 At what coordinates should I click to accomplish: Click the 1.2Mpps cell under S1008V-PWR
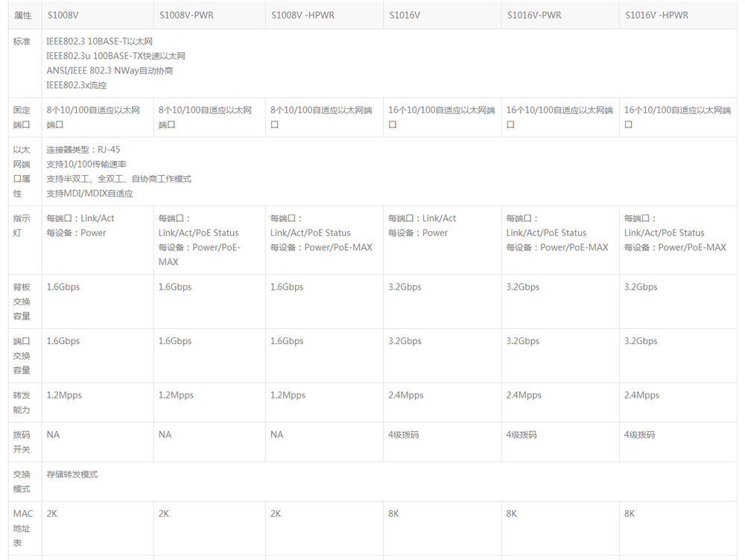point(177,395)
